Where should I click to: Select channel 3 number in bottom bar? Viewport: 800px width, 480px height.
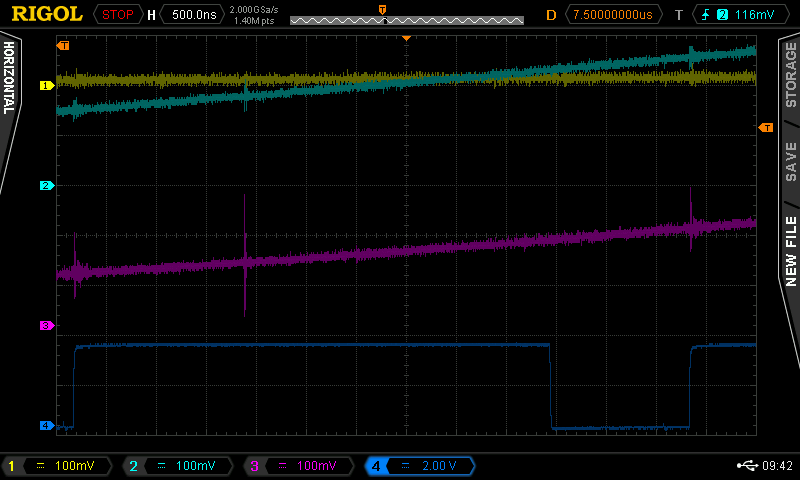click(254, 466)
